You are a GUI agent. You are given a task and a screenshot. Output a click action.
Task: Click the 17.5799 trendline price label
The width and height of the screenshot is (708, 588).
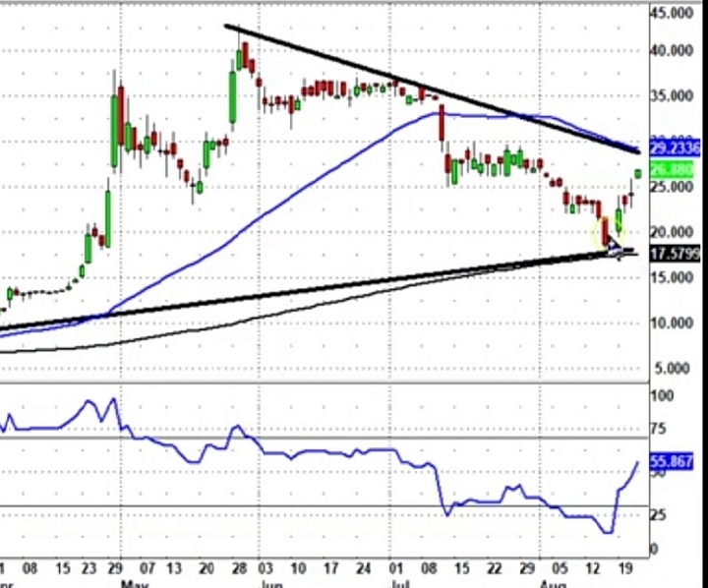675,254
